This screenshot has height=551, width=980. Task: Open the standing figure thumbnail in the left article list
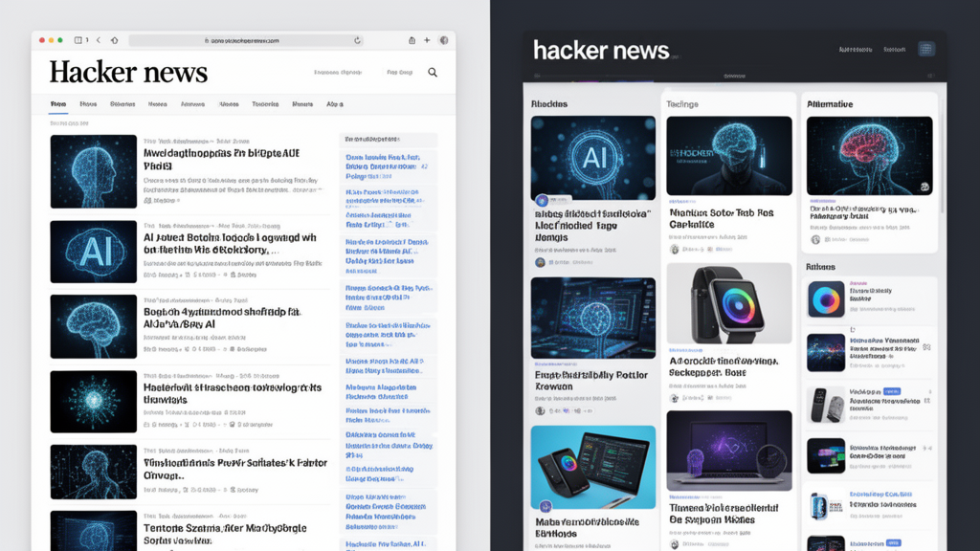93,472
